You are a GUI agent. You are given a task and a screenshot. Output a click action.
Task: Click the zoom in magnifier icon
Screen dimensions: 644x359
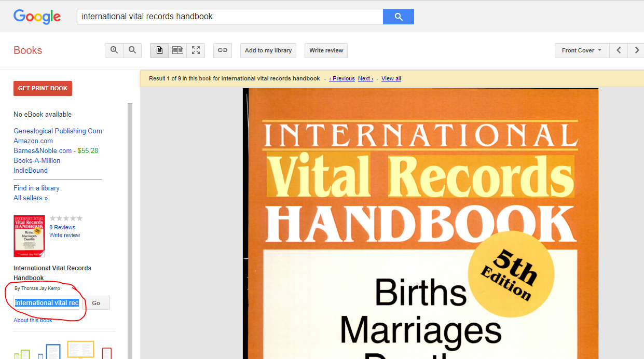(114, 50)
